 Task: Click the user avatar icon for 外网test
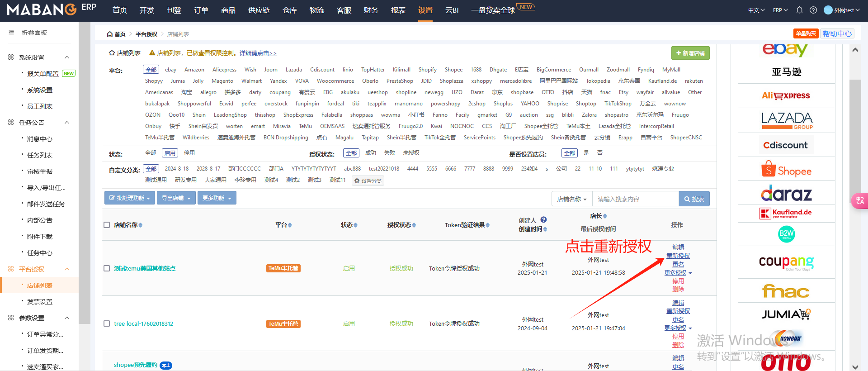point(828,10)
